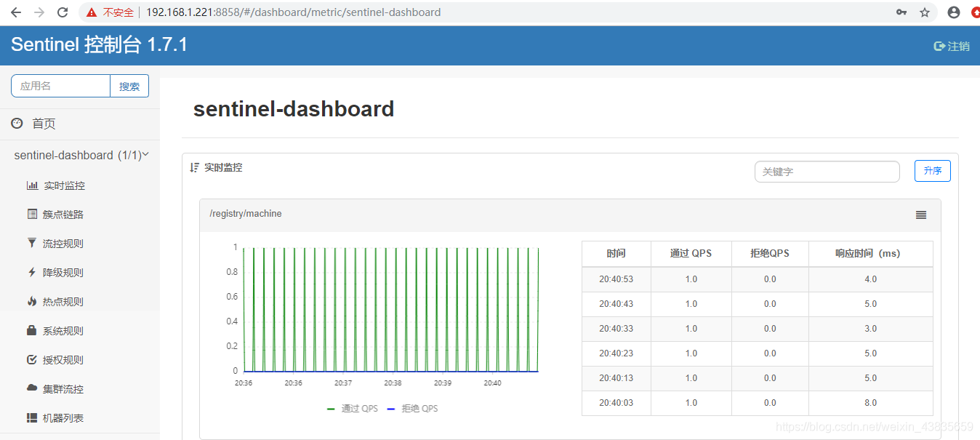This screenshot has width=980, height=440.
Task: Bookmark this page with star icon
Action: [925, 12]
